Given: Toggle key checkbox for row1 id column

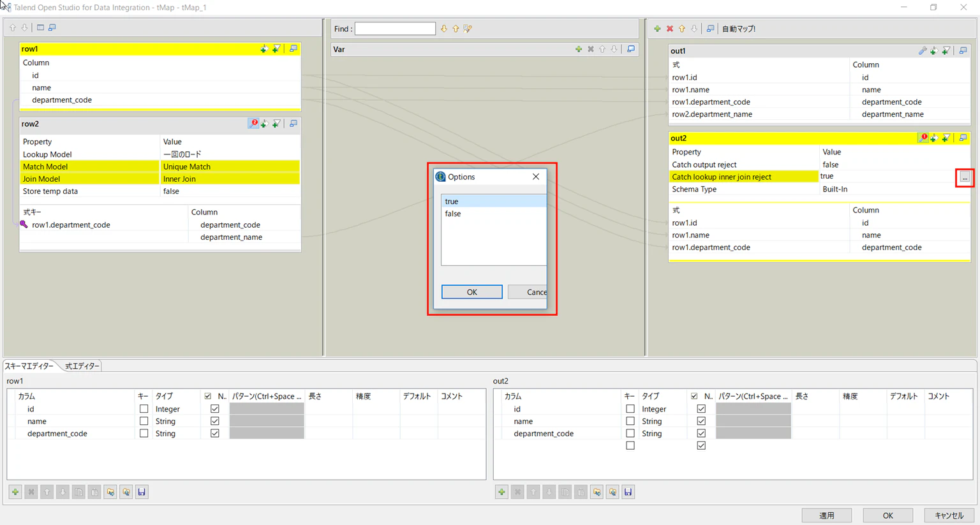Looking at the screenshot, I should 144,409.
